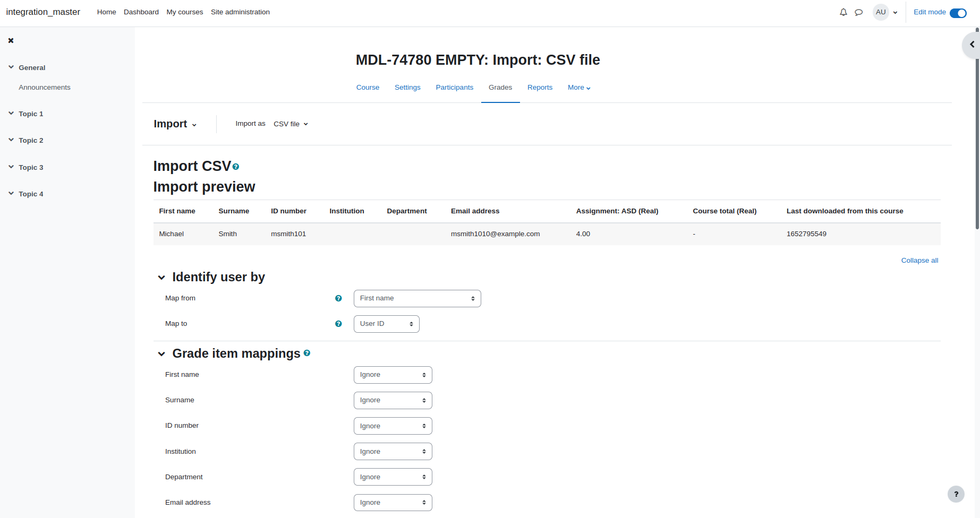Collapse Topic 4 chevron in course index
The image size is (980, 518).
click(x=11, y=194)
